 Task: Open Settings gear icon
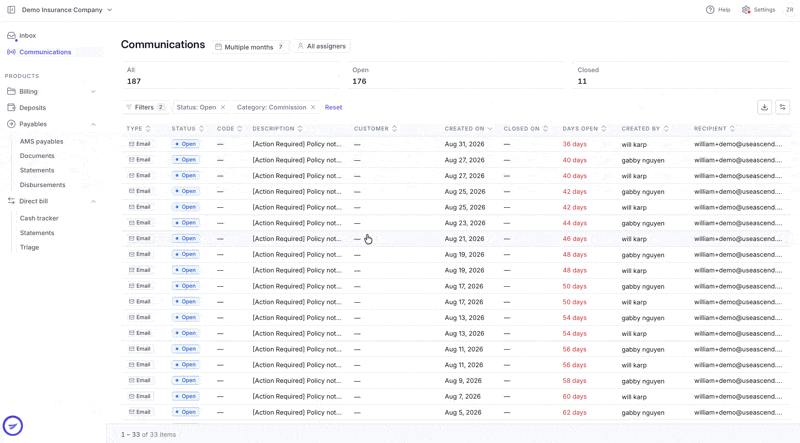pyautogui.click(x=746, y=10)
